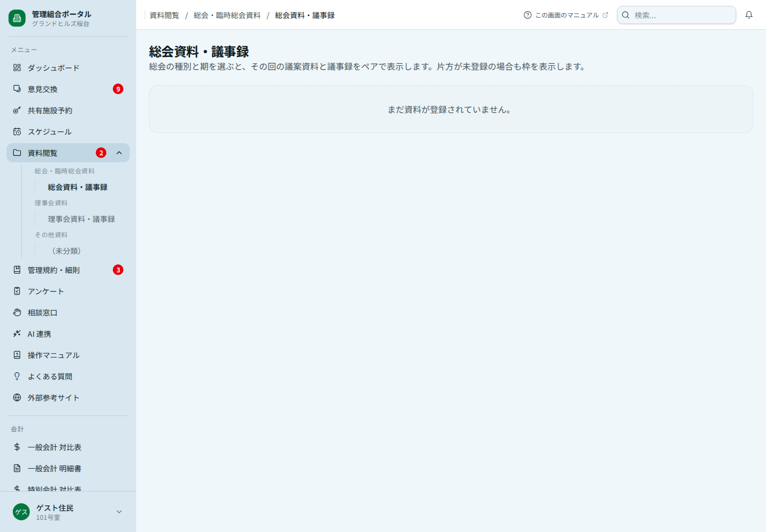The height and width of the screenshot is (532, 766).
Task: Click the 資料閲覧 folder icon
Action: 17,153
